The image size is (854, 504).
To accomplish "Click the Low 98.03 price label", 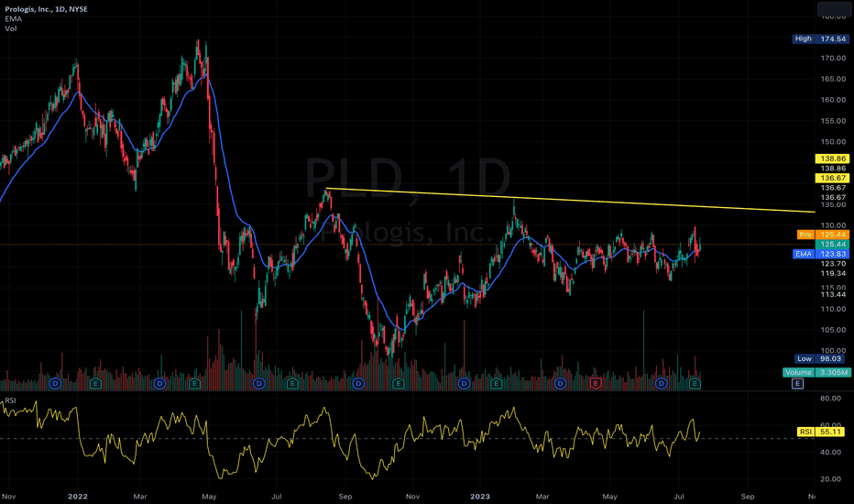I will (x=820, y=358).
